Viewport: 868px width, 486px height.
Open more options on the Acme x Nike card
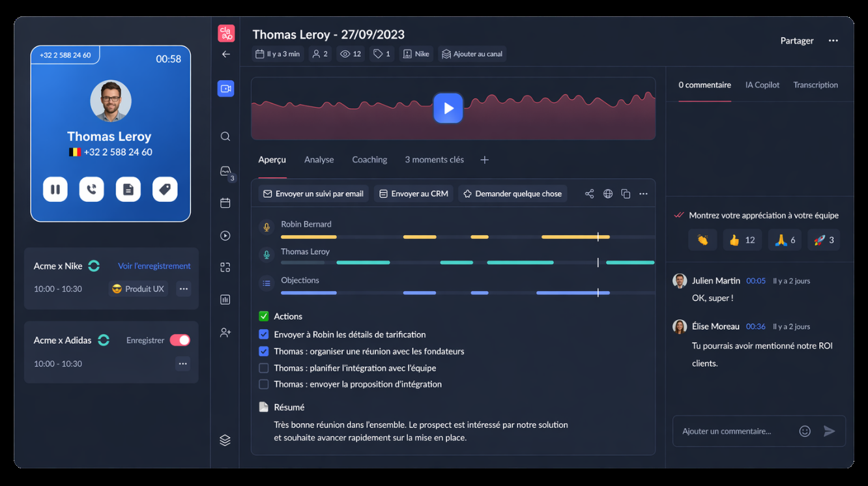[x=183, y=289]
